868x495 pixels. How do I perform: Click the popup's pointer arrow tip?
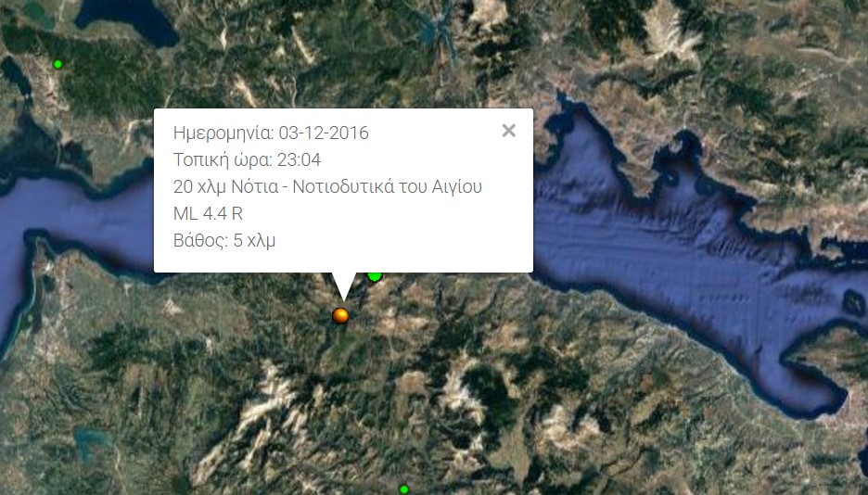tap(343, 299)
